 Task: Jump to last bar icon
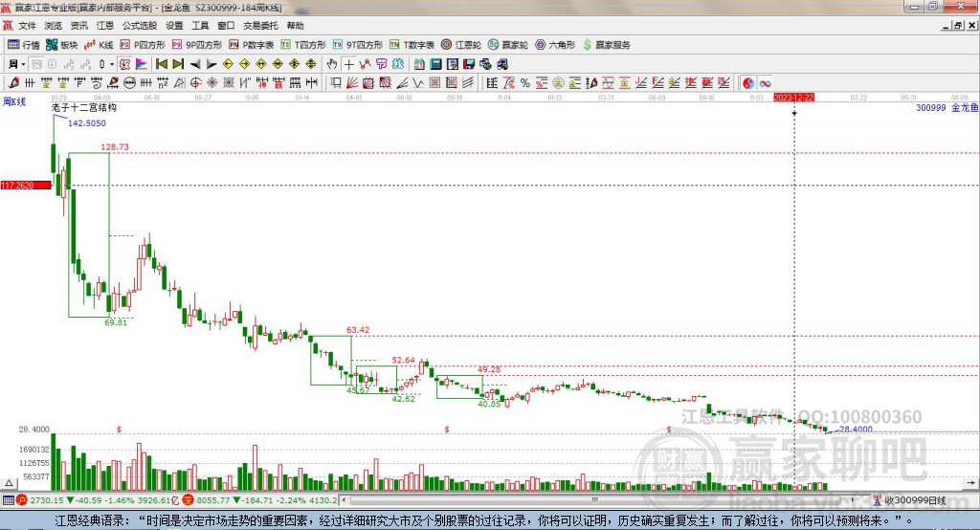[178, 64]
